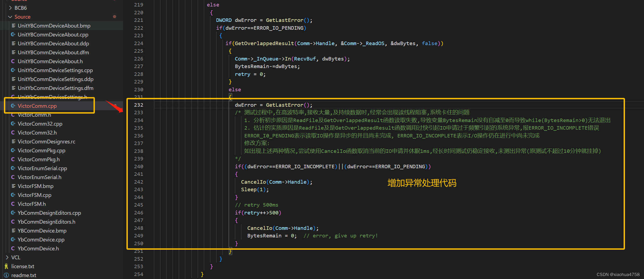Open UnitYbCommDeviceSettings.cpp from the sidebar
The image size is (644, 279).
[55, 70]
